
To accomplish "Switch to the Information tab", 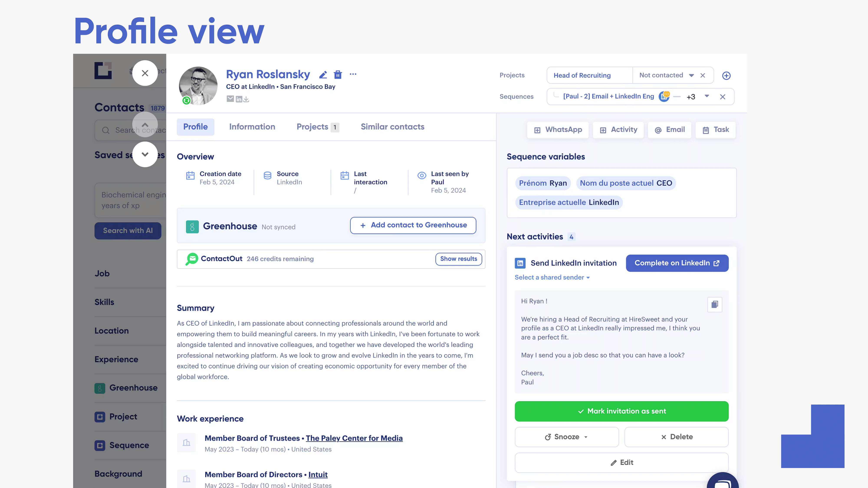I will tap(252, 127).
